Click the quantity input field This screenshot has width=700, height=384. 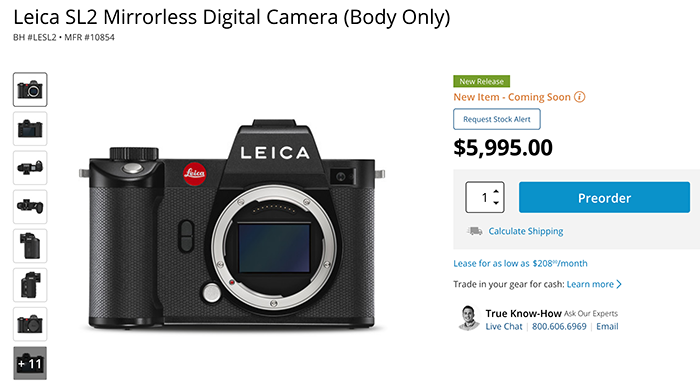tap(480, 197)
